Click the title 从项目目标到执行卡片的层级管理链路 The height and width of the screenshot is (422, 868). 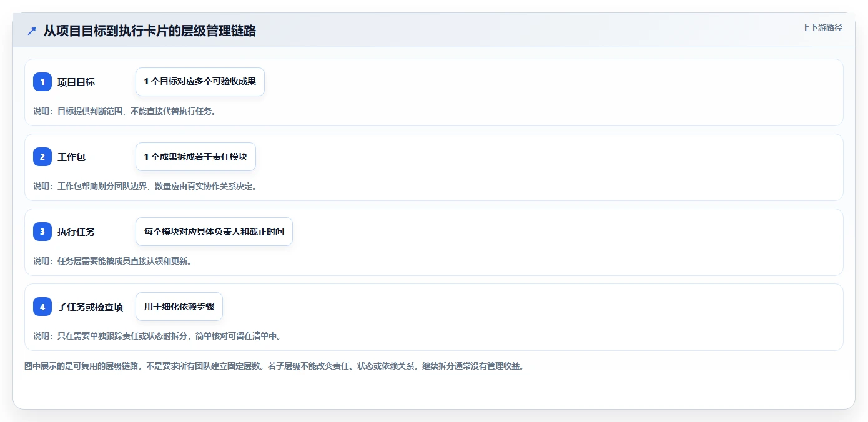coord(150,31)
